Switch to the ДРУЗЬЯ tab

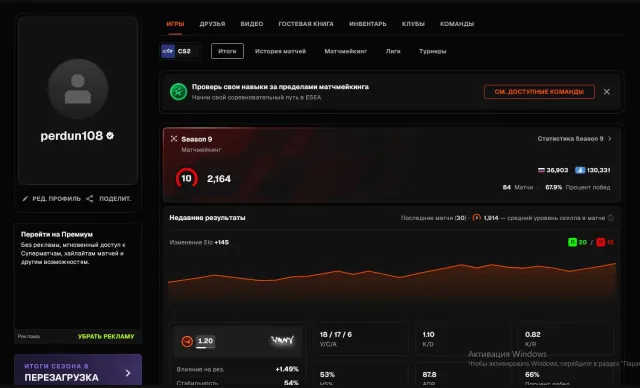tap(212, 24)
